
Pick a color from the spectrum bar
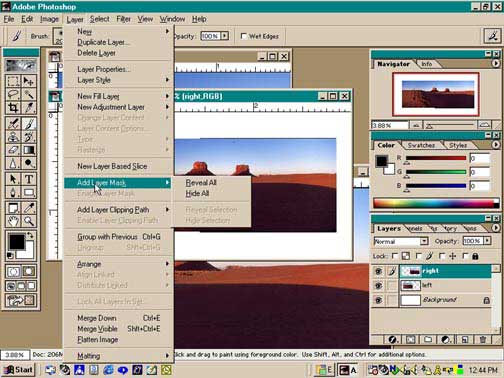pyautogui.click(x=436, y=203)
